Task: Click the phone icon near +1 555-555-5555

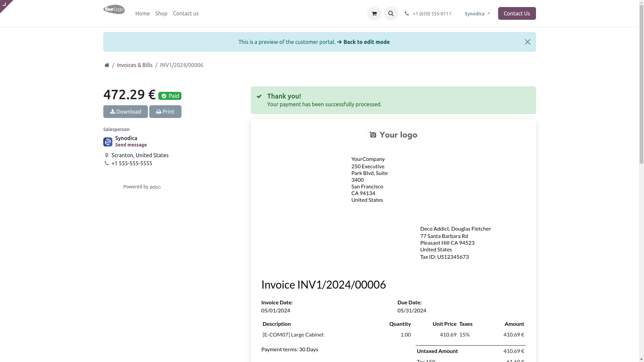Action: coord(107,163)
